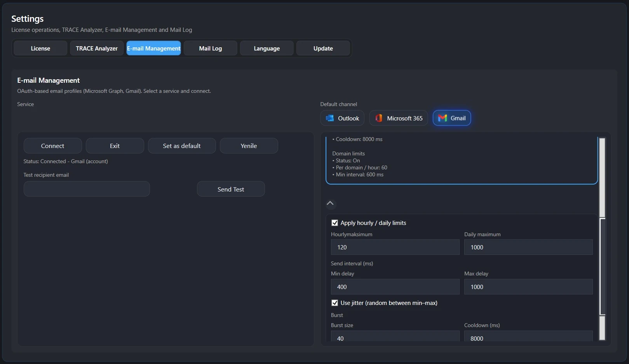Focus the Test recipient email field

coord(87,189)
